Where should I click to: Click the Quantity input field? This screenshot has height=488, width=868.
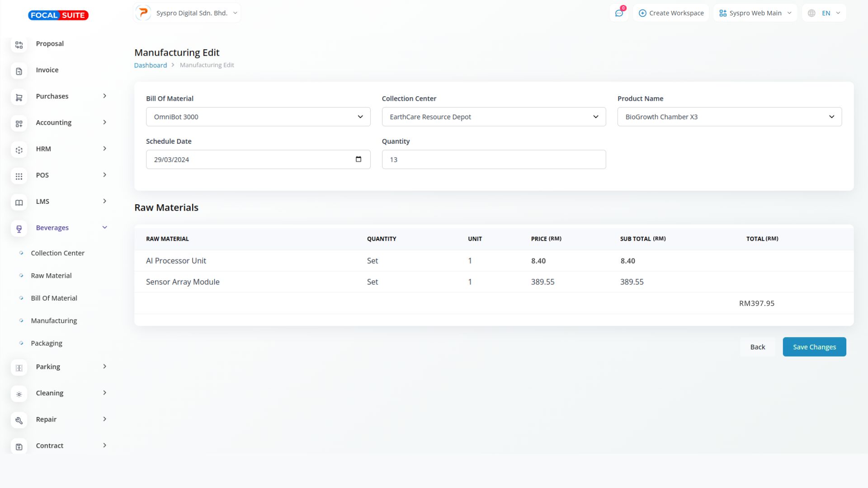493,160
